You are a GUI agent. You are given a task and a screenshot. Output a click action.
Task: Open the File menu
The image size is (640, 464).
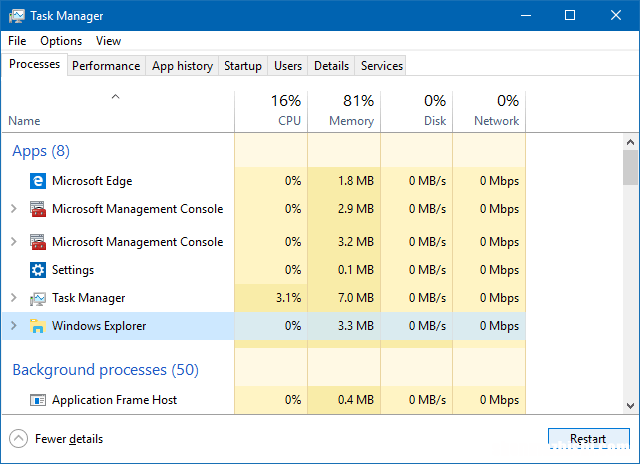coord(17,41)
